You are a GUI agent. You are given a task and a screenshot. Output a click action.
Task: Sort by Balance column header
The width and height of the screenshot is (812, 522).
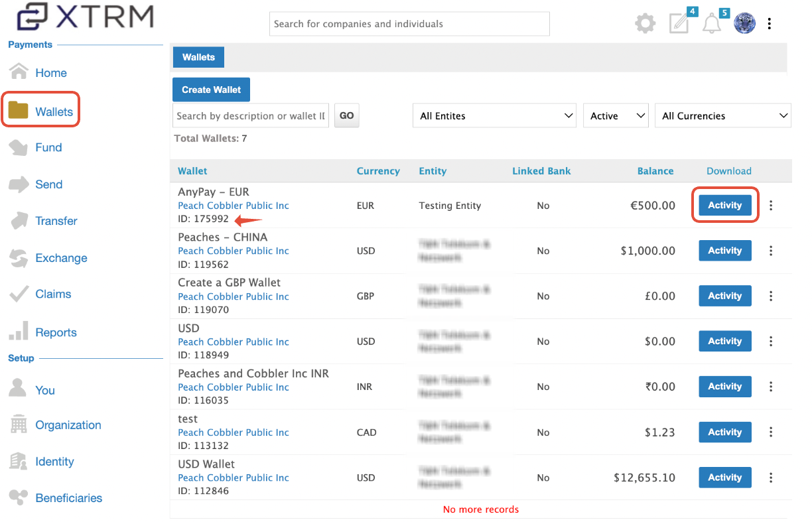[655, 171]
